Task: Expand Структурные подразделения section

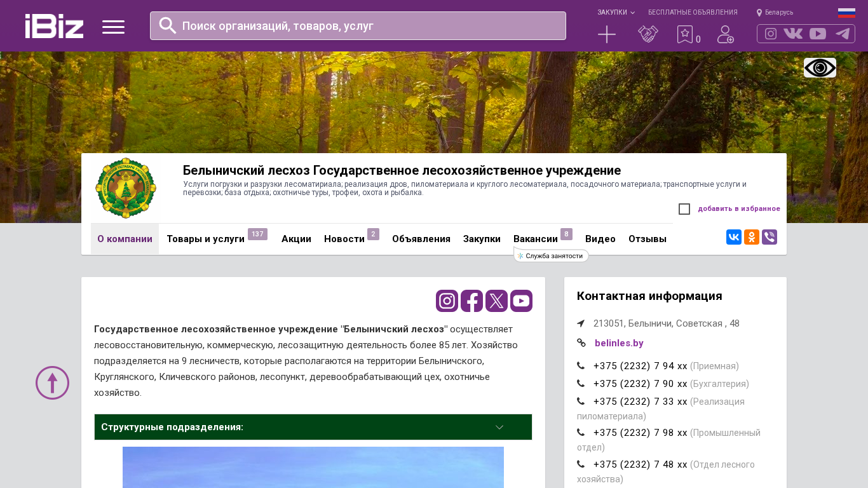Action: 313,427
